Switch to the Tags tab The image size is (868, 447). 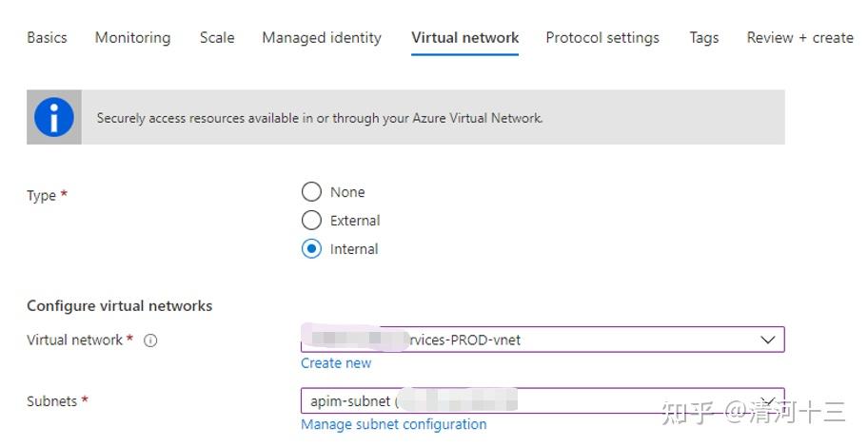pyautogui.click(x=704, y=38)
